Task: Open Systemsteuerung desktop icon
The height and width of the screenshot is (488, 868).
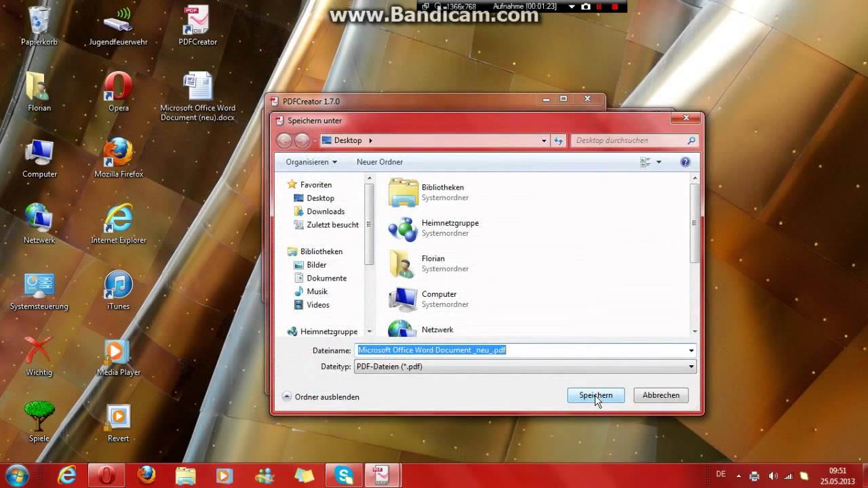Action: [x=39, y=290]
